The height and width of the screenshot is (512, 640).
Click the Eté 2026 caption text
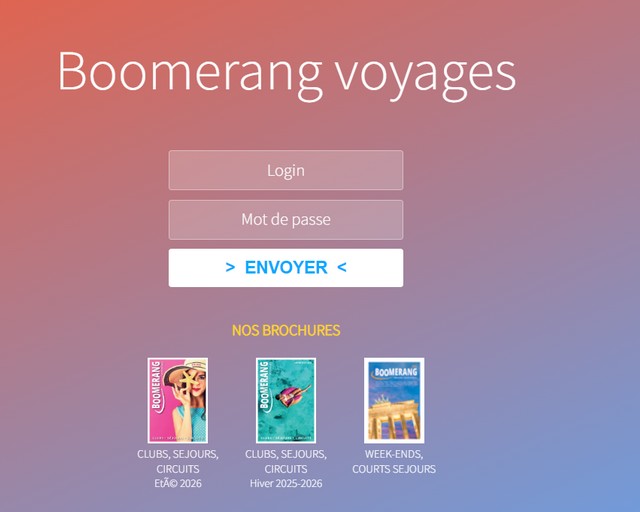(x=178, y=483)
